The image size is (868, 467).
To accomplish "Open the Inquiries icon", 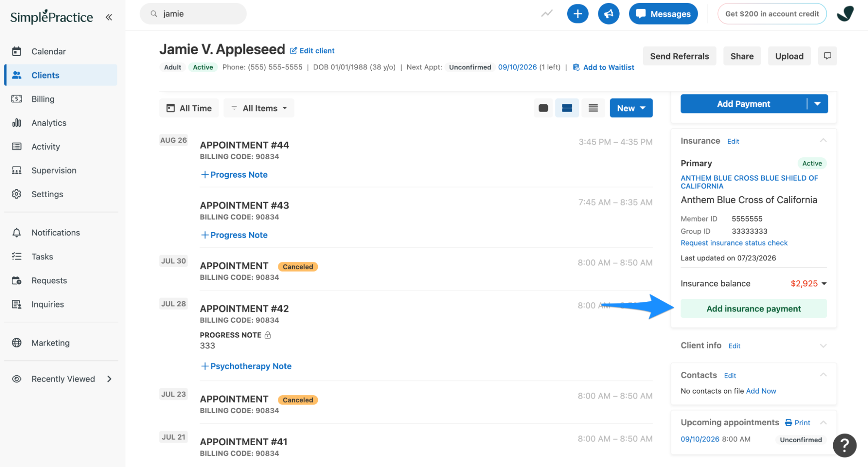I will click(x=17, y=305).
